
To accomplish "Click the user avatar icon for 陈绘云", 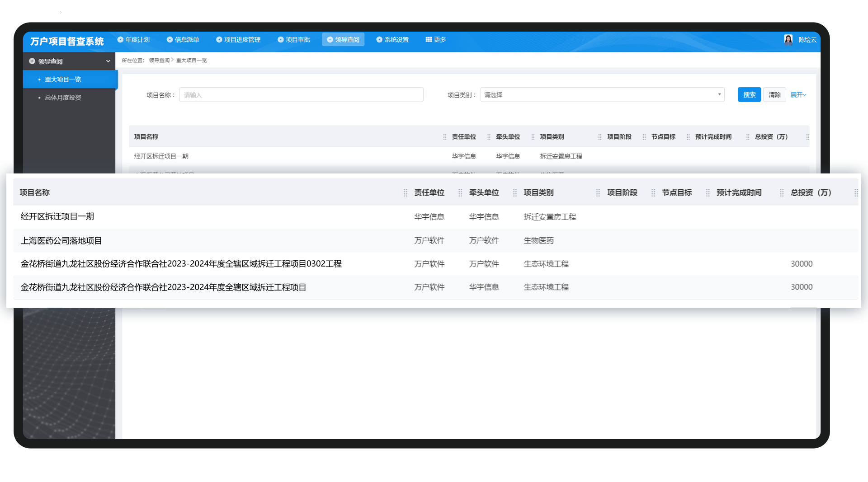I will (788, 40).
